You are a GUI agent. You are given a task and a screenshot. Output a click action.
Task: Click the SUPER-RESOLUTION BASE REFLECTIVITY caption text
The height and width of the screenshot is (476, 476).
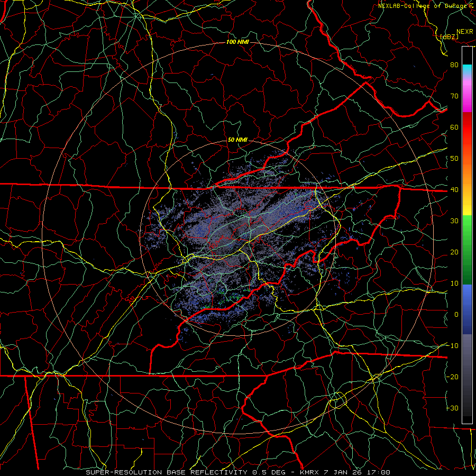point(167,472)
